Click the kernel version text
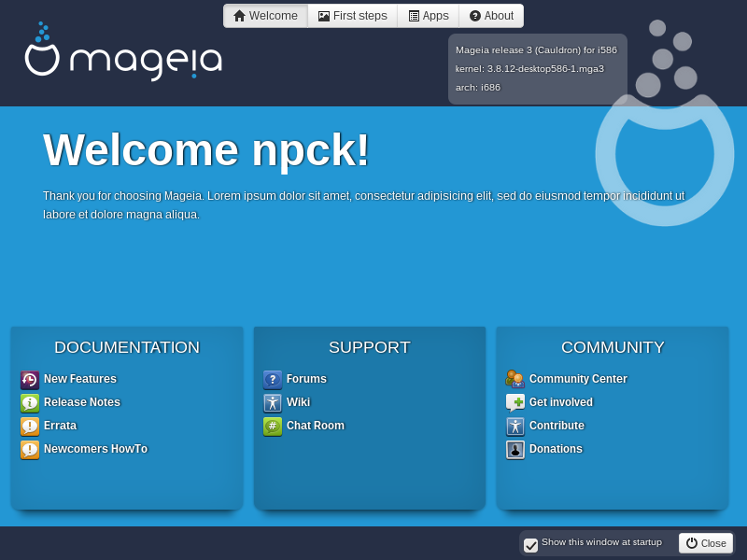This screenshot has width=747, height=560. pos(529,68)
